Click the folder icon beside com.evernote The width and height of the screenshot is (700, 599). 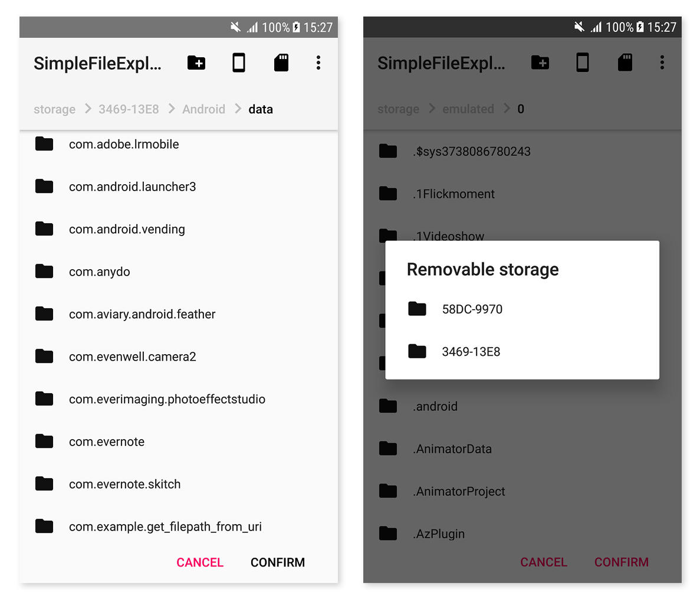click(x=44, y=441)
